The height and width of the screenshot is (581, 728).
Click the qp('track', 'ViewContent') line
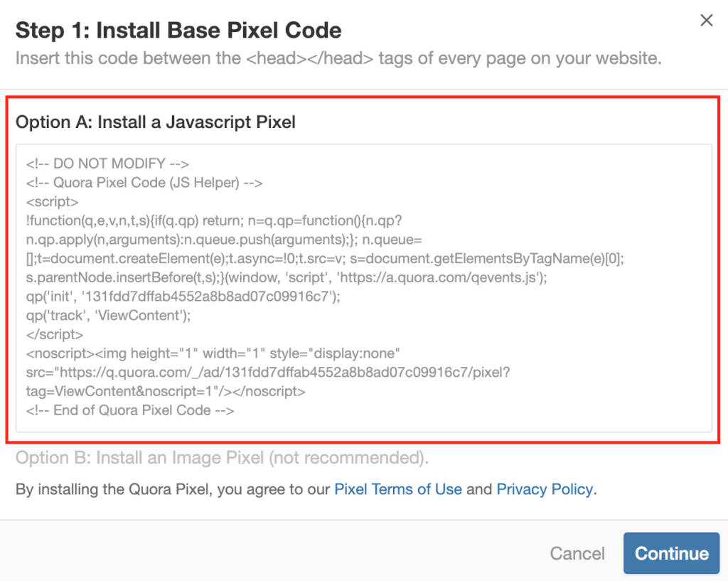point(108,316)
